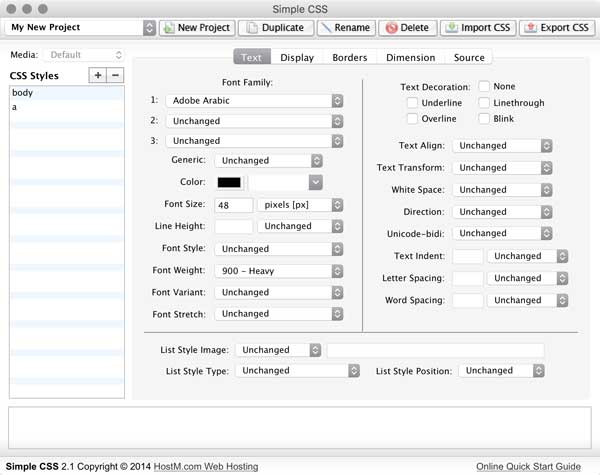Click Export CSS button

coord(557,28)
